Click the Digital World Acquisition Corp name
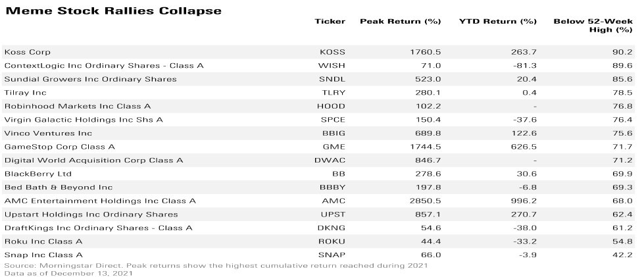 tap(93, 160)
